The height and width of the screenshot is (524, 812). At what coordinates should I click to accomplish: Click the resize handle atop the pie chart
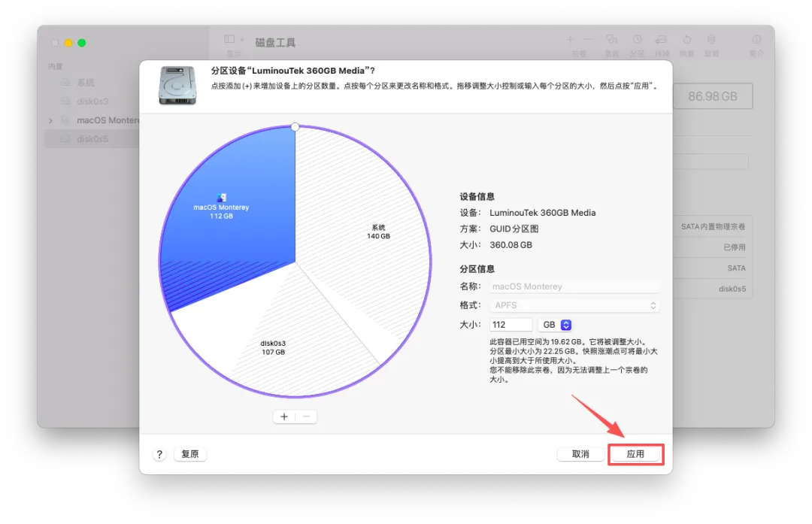click(x=295, y=127)
